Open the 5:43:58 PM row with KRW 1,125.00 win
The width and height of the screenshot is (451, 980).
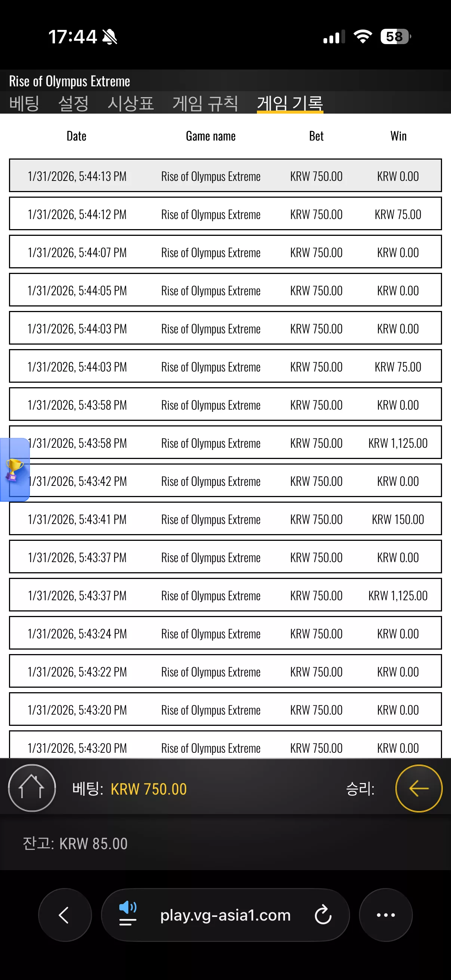click(225, 443)
